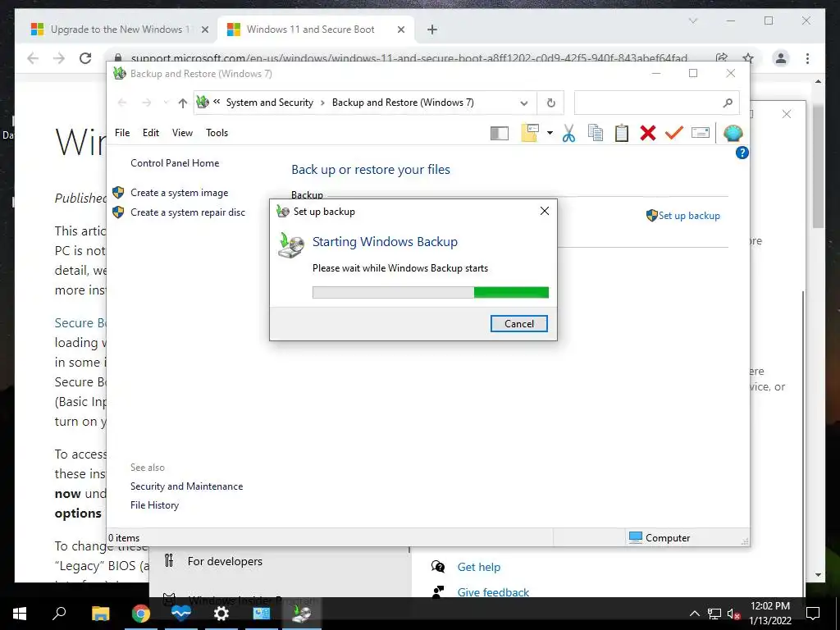Expand the address bar history dropdown

point(524,103)
